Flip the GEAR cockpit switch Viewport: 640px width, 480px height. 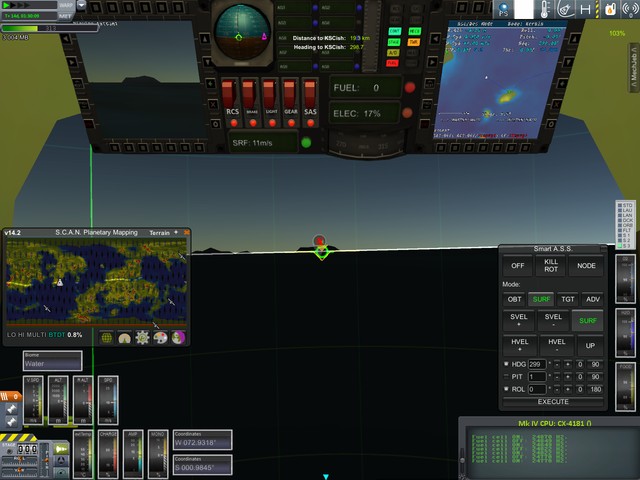(290, 95)
